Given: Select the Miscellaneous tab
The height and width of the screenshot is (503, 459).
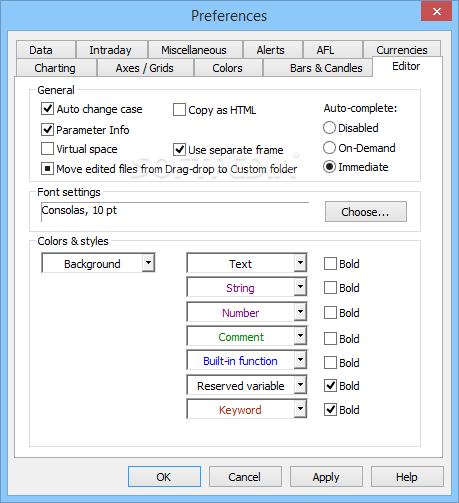Looking at the screenshot, I should 195,50.
